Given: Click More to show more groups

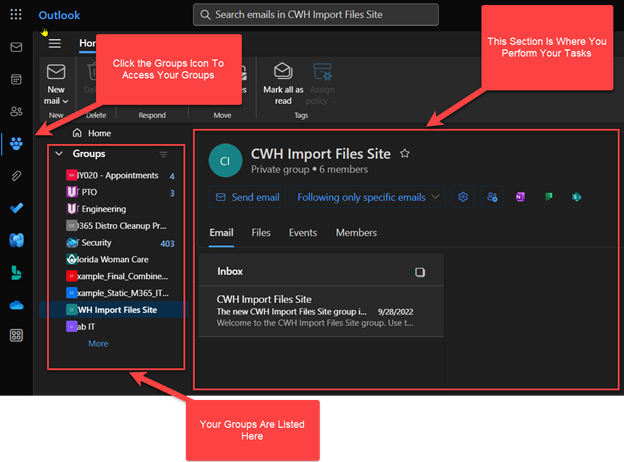Looking at the screenshot, I should [98, 343].
